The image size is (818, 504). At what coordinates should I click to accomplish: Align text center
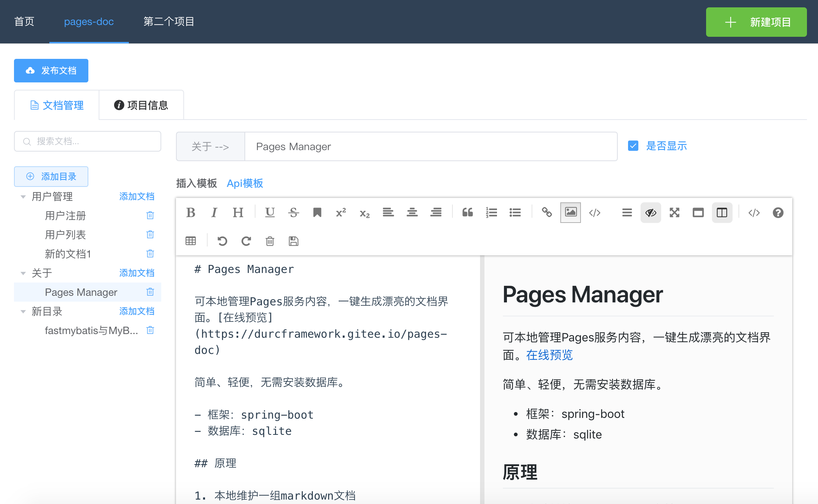coord(412,212)
